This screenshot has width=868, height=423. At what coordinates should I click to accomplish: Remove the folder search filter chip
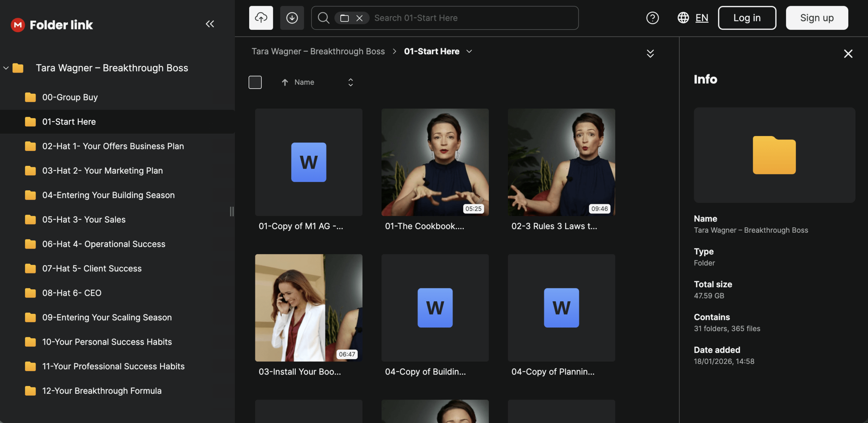pos(359,18)
